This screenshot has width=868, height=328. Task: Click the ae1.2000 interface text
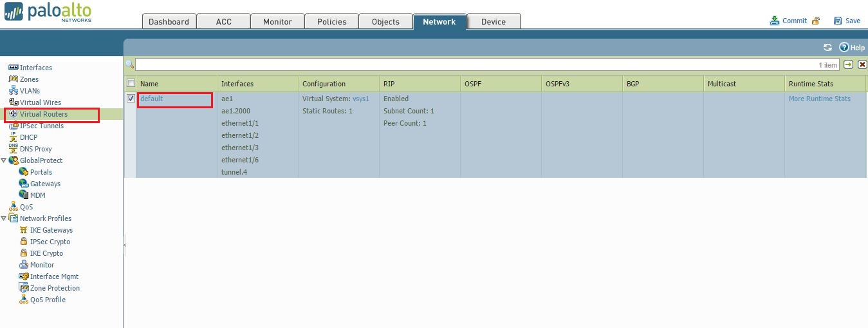click(235, 111)
